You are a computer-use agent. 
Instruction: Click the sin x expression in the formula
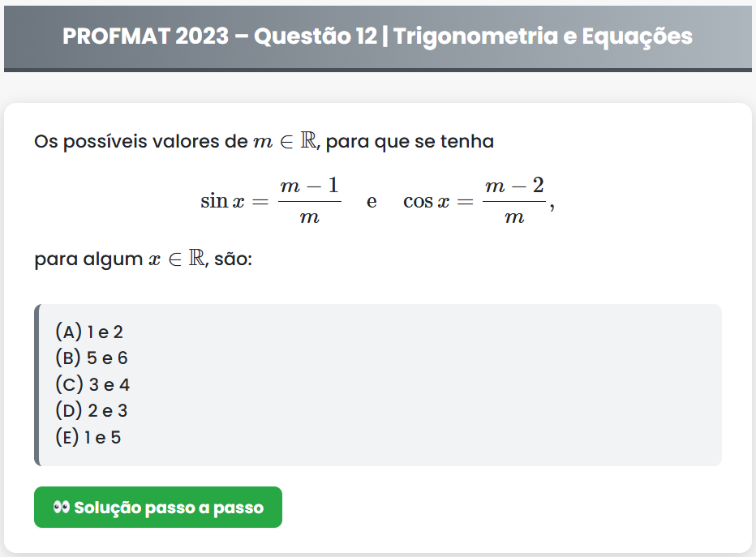click(221, 201)
